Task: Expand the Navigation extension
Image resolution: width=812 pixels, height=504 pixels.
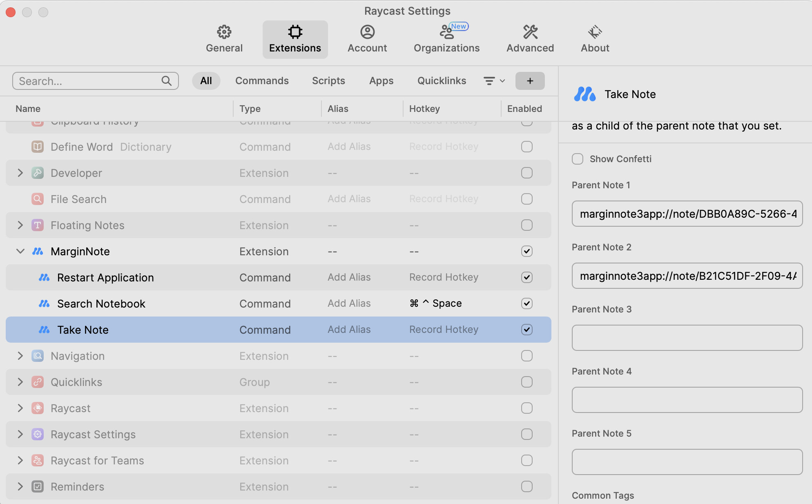Action: [20, 356]
